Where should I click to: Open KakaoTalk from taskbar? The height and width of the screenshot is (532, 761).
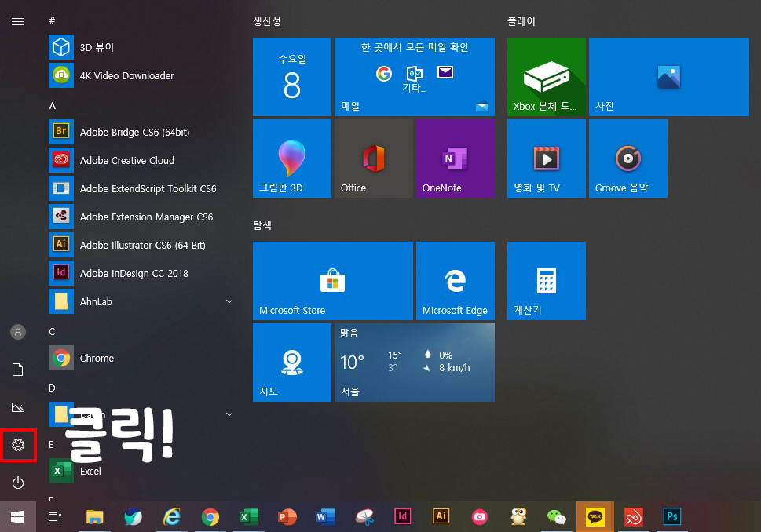pyautogui.click(x=595, y=517)
